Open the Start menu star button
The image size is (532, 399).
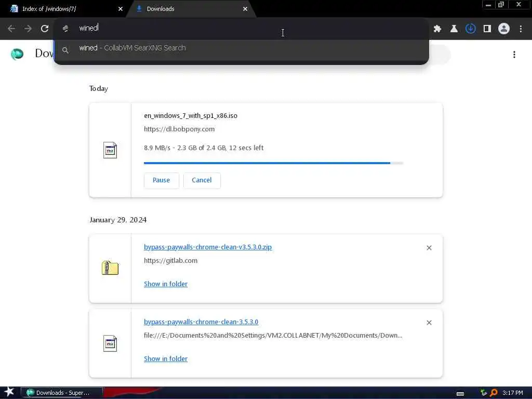click(9, 392)
